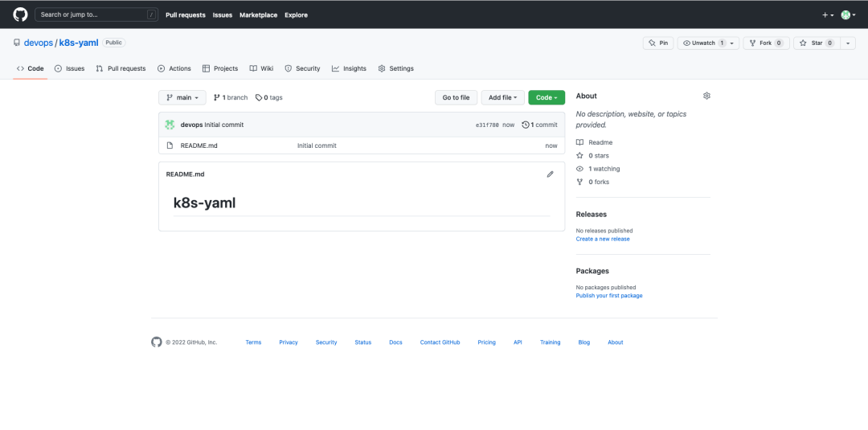Open footer About link

click(616, 342)
